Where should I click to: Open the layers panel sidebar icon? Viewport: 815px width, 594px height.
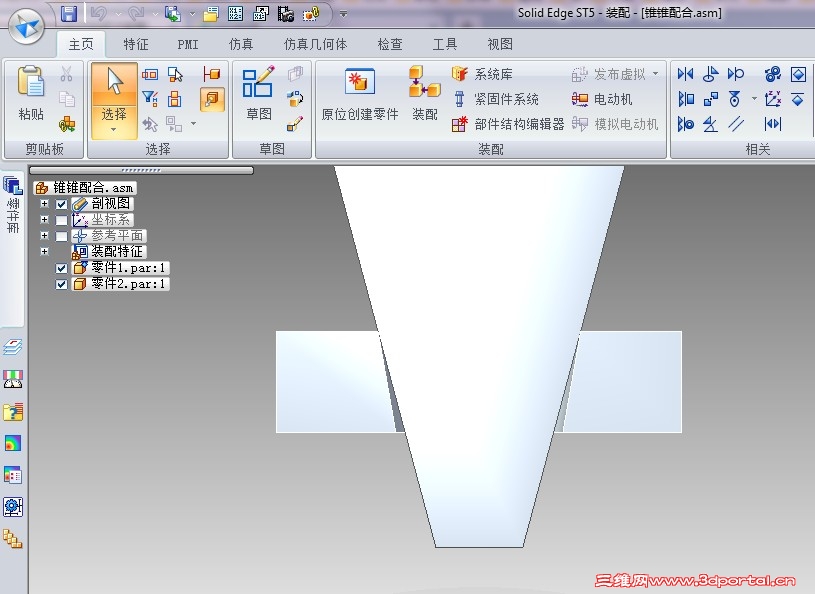pyautogui.click(x=12, y=348)
